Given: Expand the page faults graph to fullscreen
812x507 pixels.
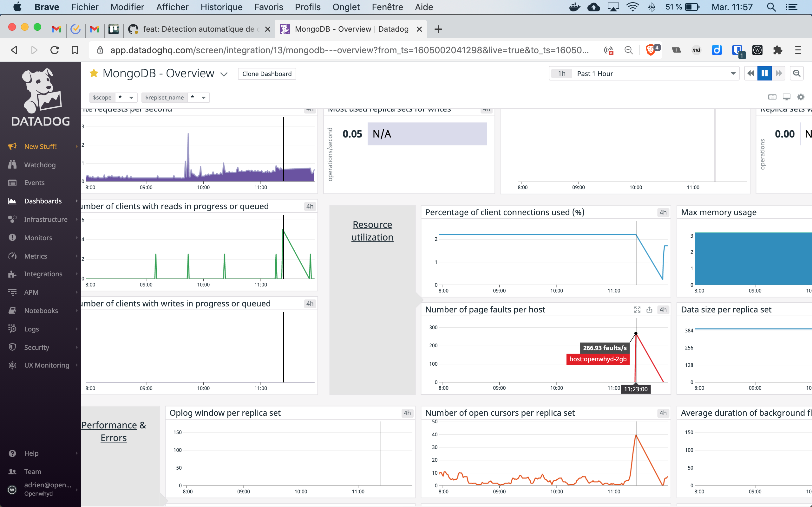Looking at the screenshot, I should pos(637,310).
